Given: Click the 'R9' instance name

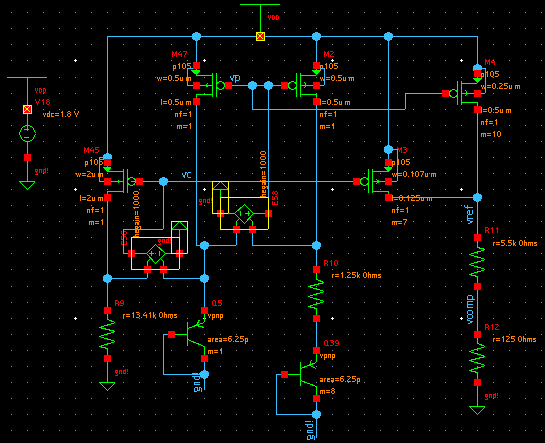Looking at the screenshot, I should [x=119, y=303].
